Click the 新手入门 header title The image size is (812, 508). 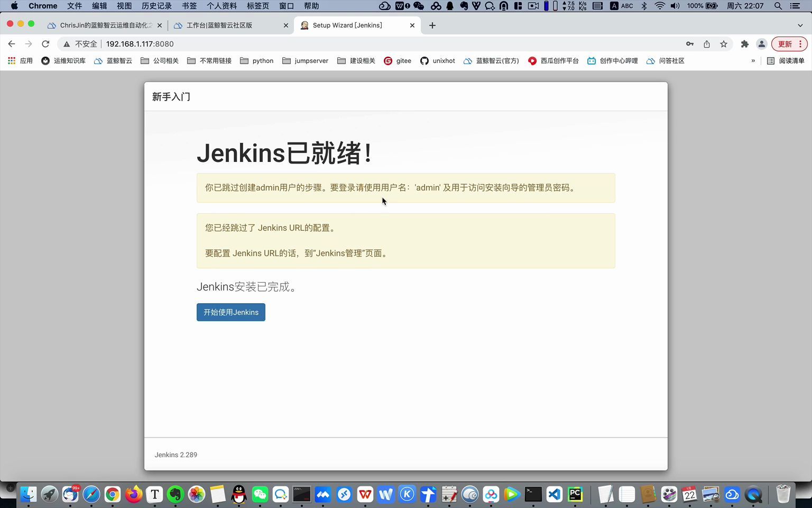171,97
